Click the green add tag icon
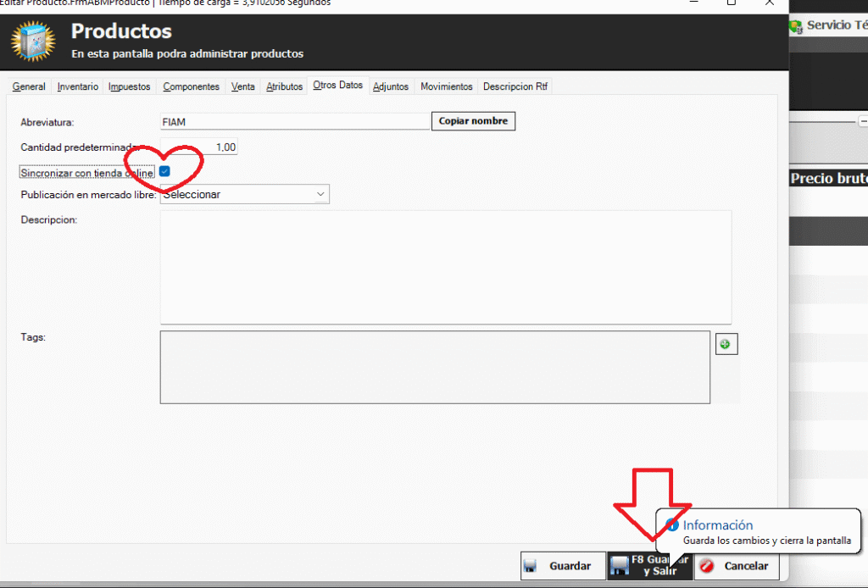 (x=726, y=344)
